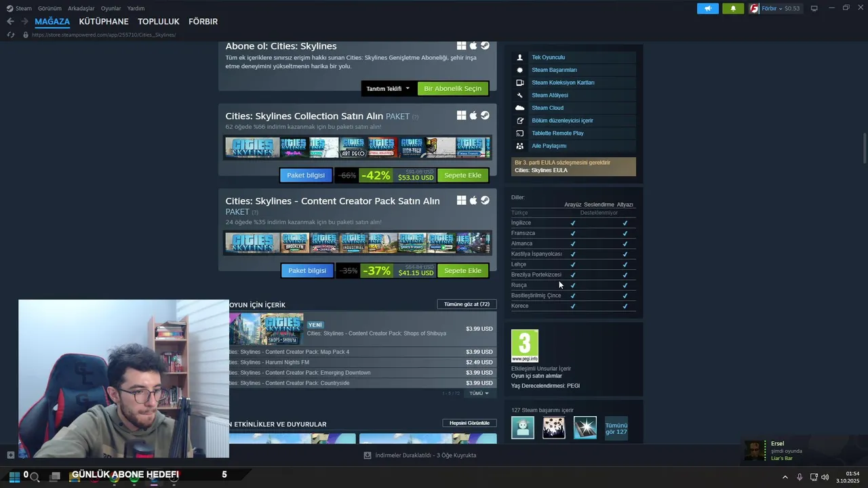Open Shops of Shibuya DLC thumbnail
The width and height of the screenshot is (868, 488).
point(266,329)
